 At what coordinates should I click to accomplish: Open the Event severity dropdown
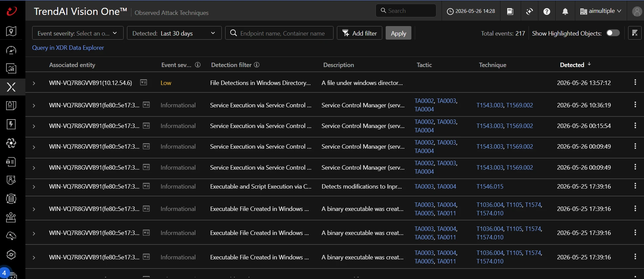(x=78, y=33)
